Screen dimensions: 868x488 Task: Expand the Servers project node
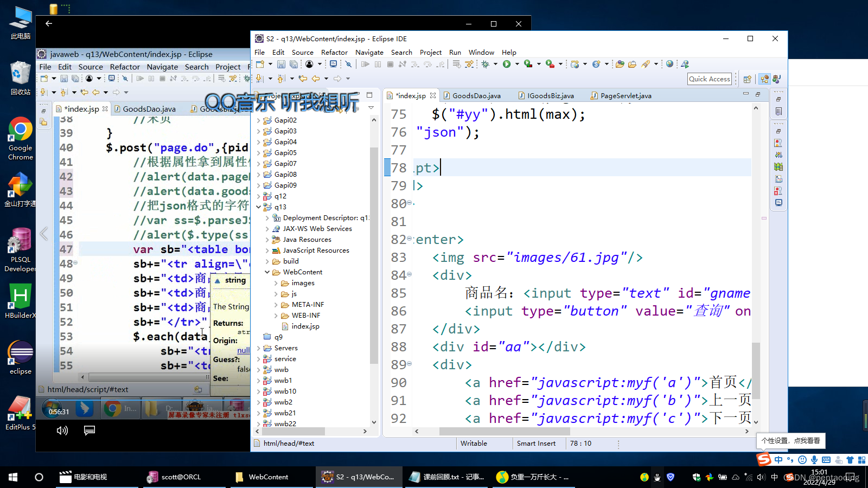click(258, 348)
